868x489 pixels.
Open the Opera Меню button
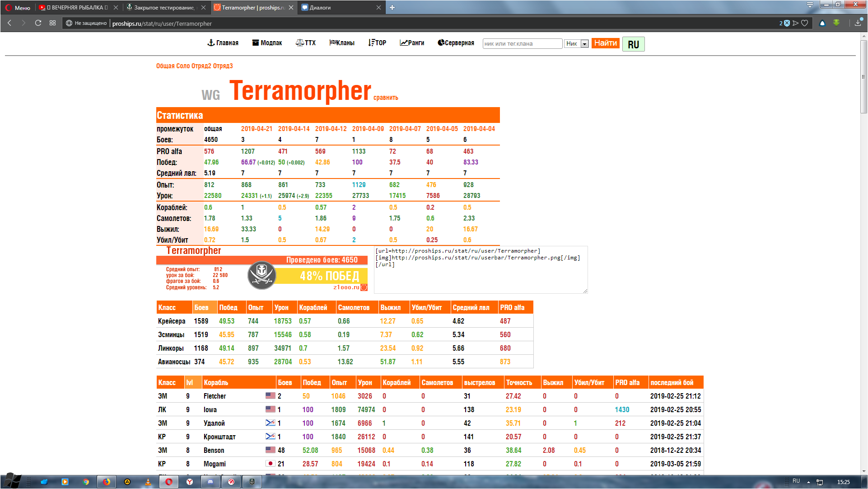coord(18,7)
